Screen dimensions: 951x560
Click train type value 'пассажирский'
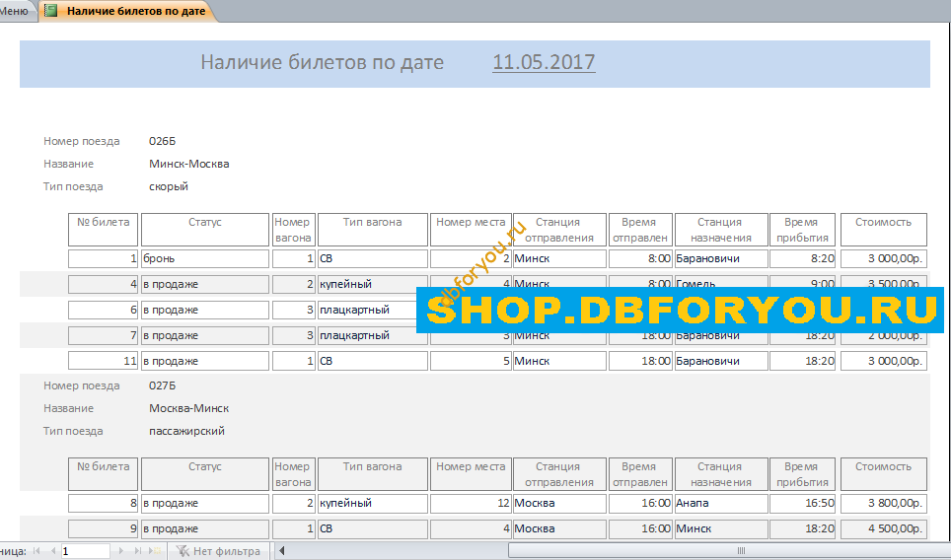186,431
